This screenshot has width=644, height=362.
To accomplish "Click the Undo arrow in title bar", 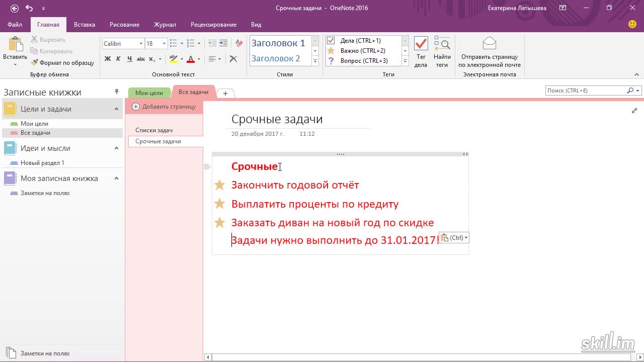I will point(29,8).
